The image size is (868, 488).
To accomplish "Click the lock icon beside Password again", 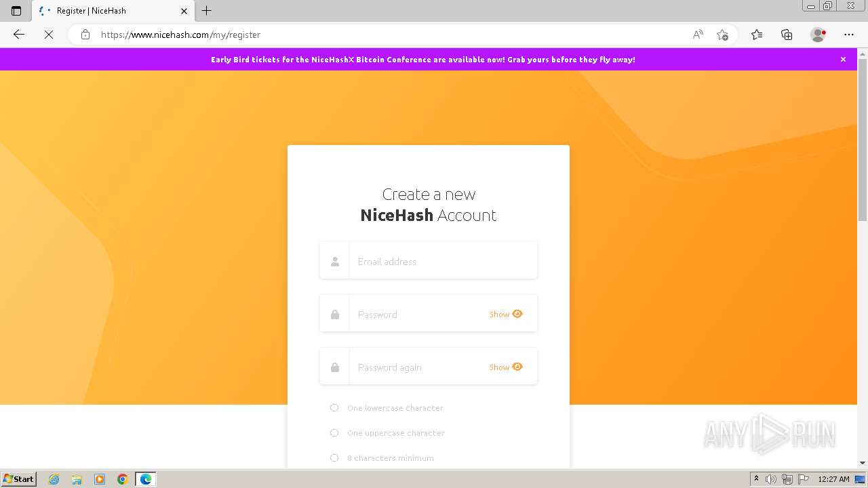I will tap(335, 367).
